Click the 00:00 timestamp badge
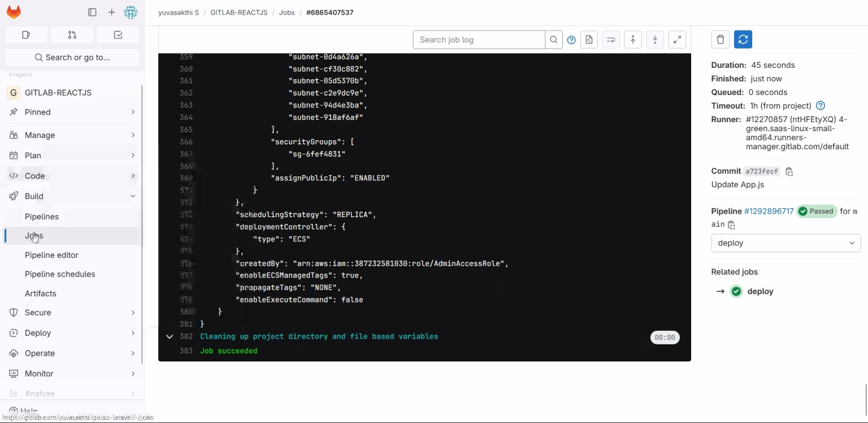This screenshot has height=423, width=868. (665, 337)
